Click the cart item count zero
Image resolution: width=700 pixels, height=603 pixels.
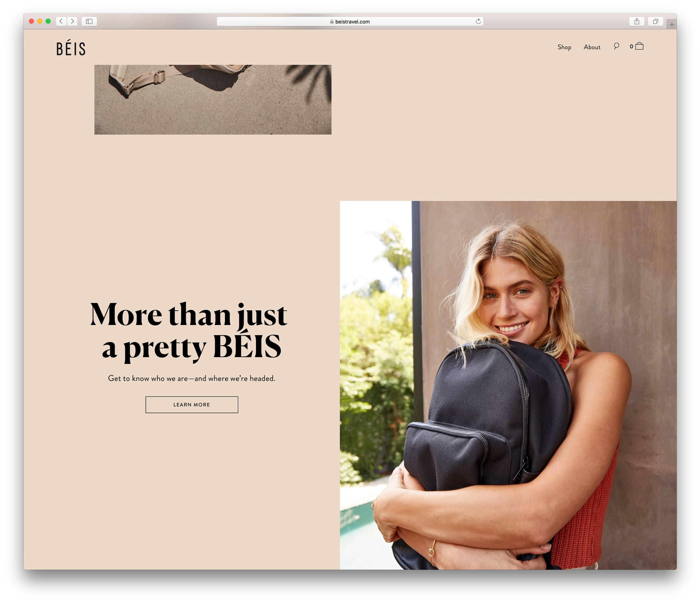(x=631, y=47)
